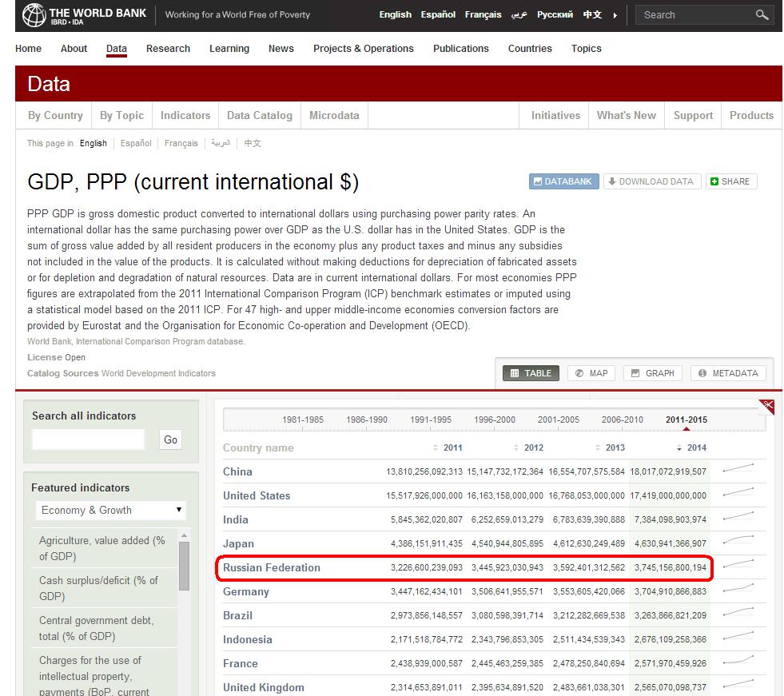
Task: Open the Indicators tab
Action: (x=185, y=116)
